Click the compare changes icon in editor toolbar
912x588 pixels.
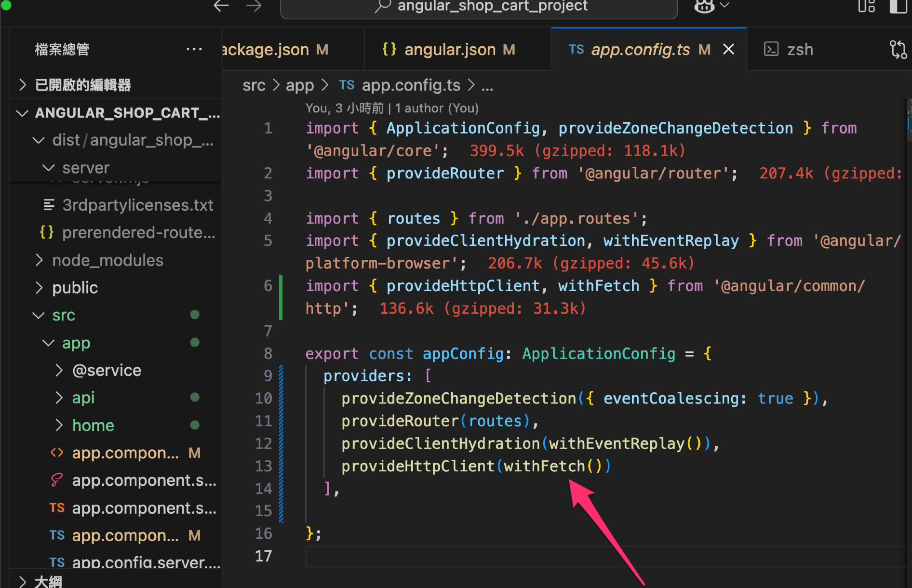(x=898, y=50)
